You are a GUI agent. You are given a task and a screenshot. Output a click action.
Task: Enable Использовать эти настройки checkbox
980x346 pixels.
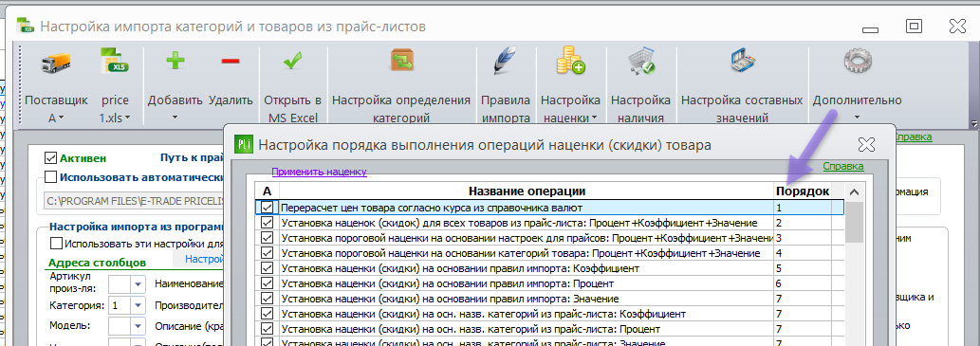[56, 244]
